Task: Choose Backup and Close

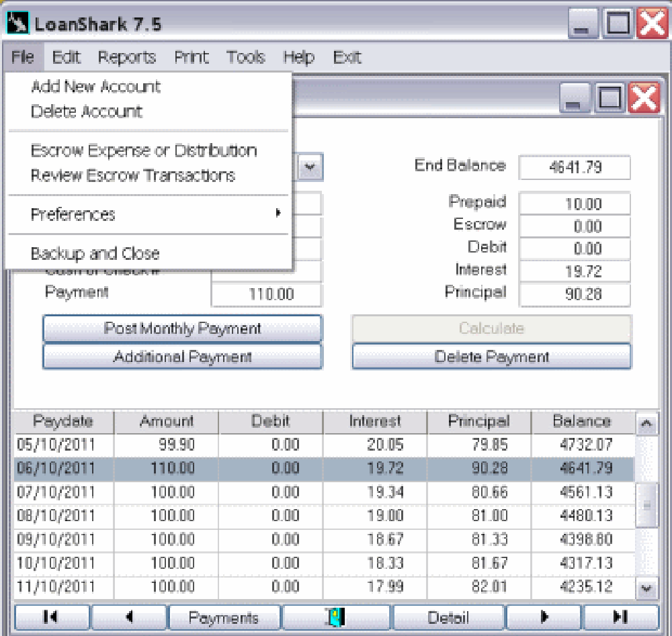Action: [149, 253]
